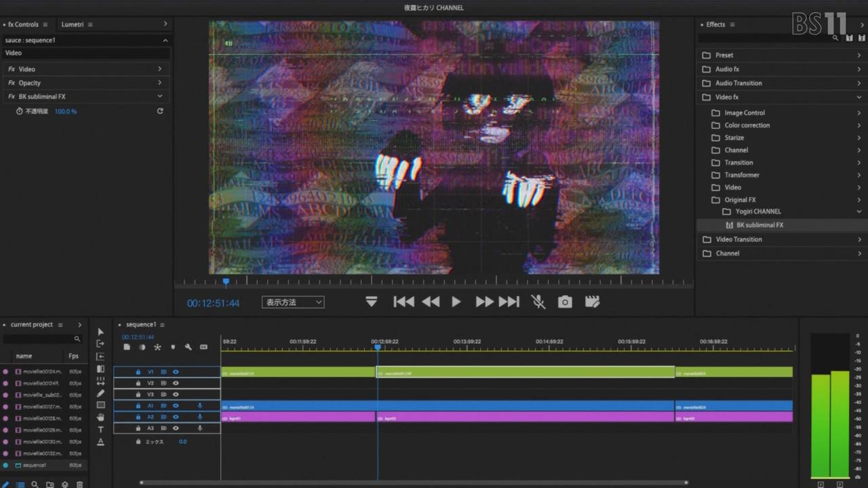Select the Ripple Edit tool
The width and height of the screenshot is (868, 488).
(x=101, y=357)
